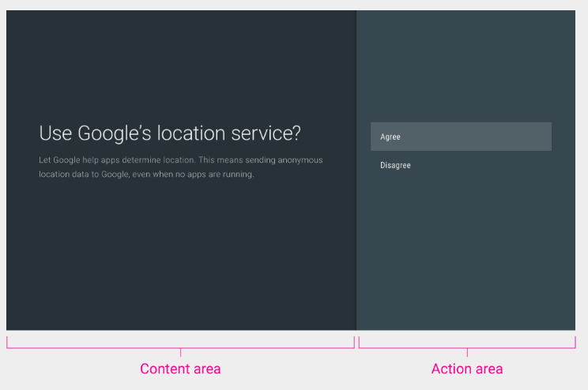
Task: Choose Disagree in the action list
Action: [395, 166]
